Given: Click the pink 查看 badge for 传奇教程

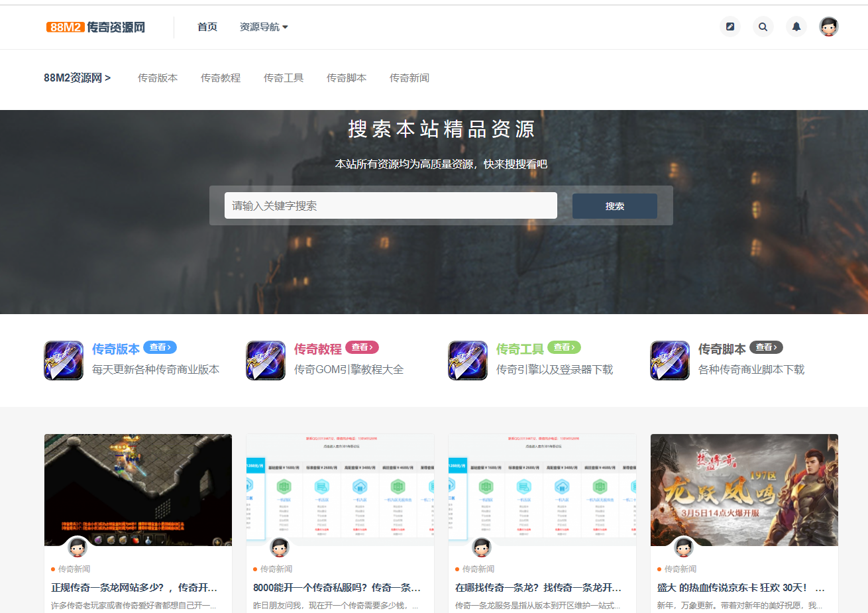Looking at the screenshot, I should (x=362, y=347).
